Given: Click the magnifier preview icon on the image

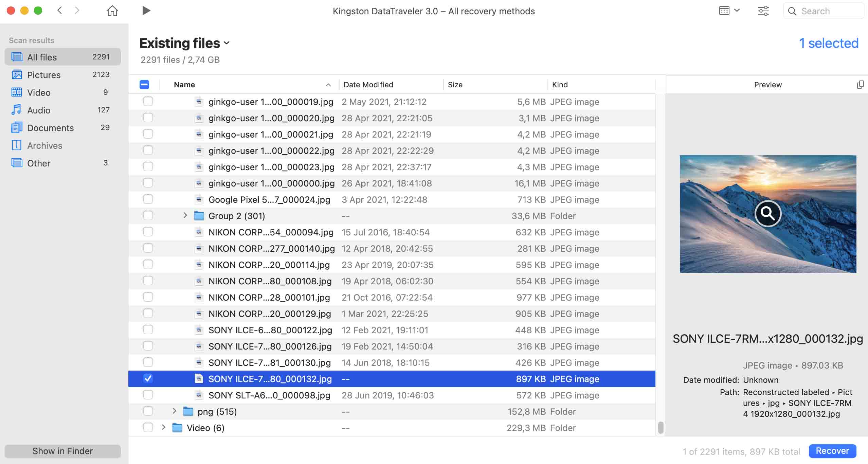Looking at the screenshot, I should click(x=767, y=213).
